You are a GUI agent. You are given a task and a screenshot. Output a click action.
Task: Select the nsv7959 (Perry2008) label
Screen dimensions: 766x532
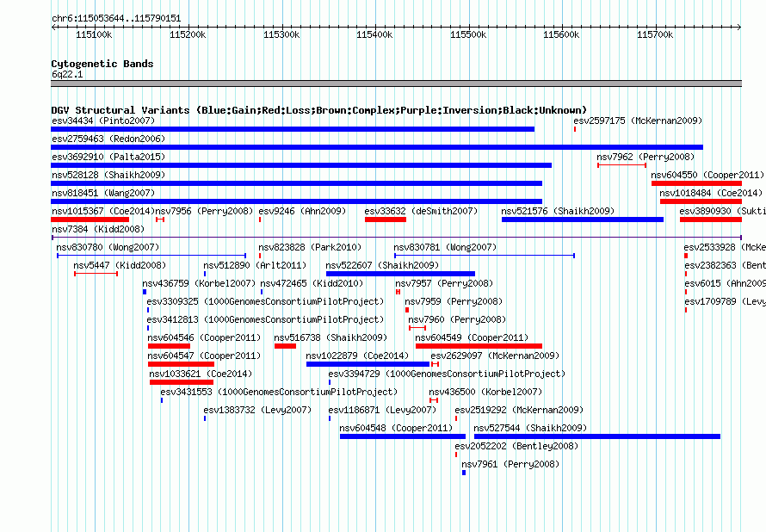tap(454, 301)
